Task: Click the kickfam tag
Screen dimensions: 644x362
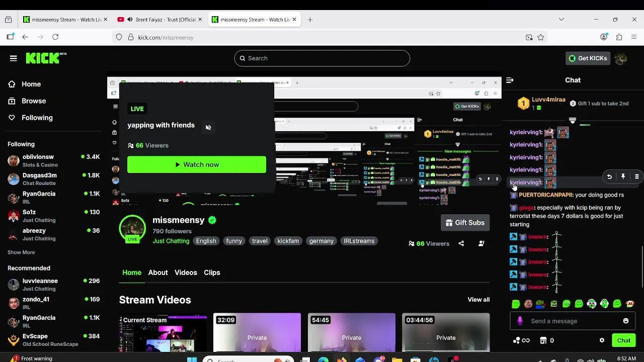Action: tap(288, 241)
